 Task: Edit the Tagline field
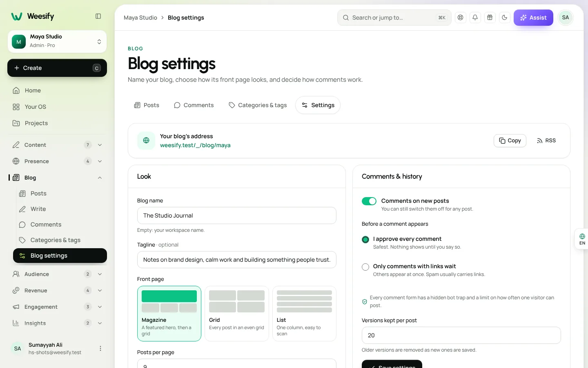237,260
